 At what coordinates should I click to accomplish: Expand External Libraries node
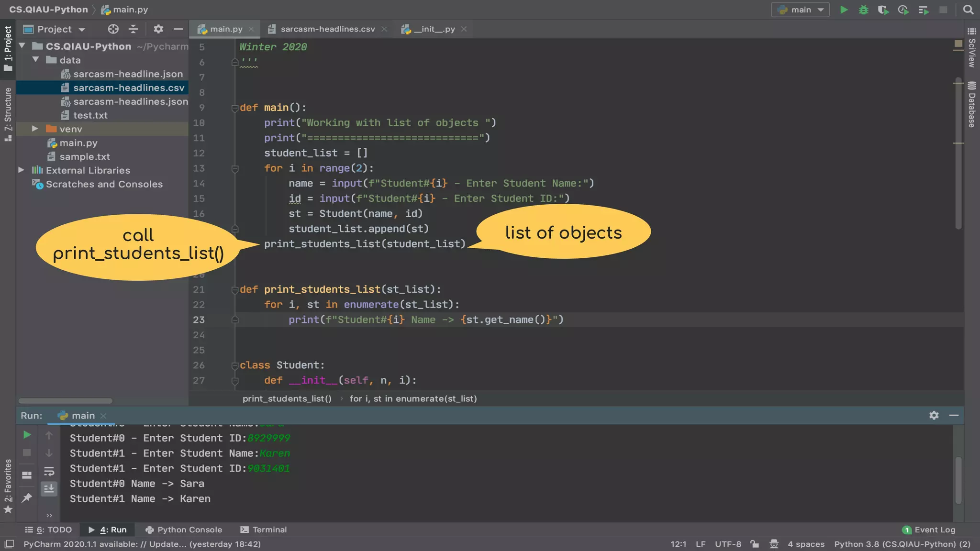22,170
